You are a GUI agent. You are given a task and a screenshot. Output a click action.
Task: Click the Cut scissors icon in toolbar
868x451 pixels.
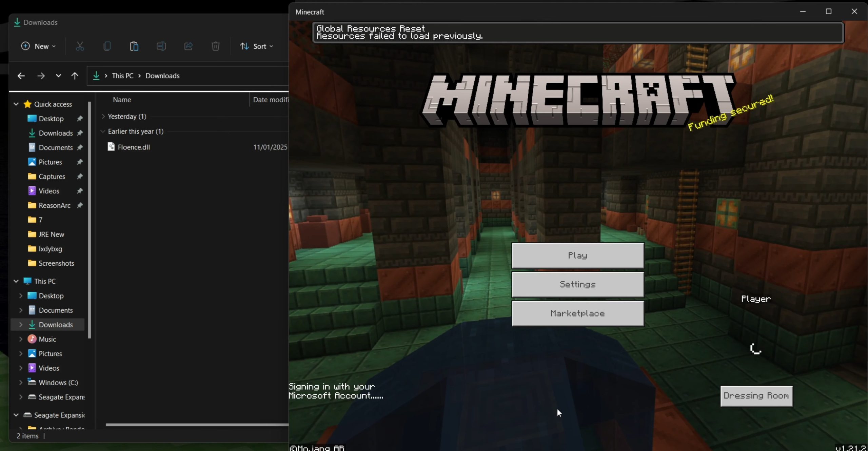click(80, 46)
